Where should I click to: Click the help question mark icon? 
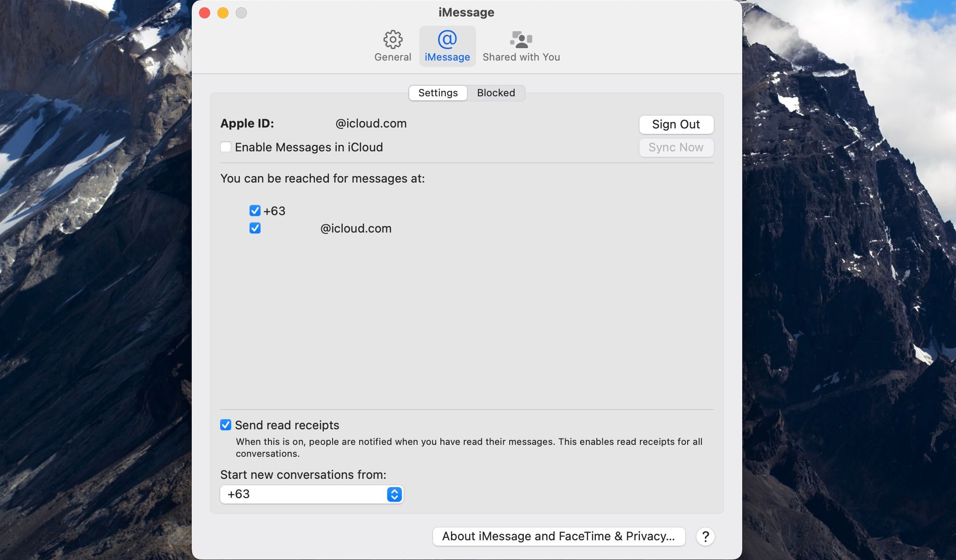tap(706, 537)
